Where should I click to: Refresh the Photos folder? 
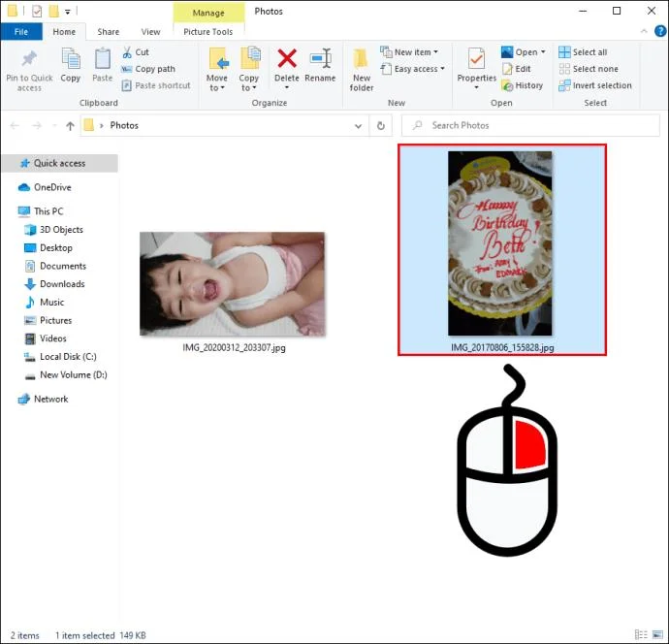381,126
